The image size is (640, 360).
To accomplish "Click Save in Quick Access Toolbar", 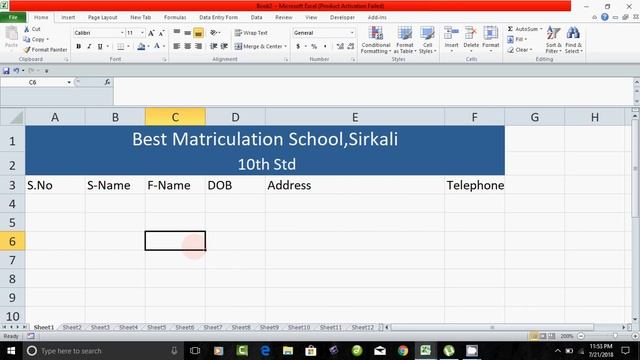I will tap(6, 71).
